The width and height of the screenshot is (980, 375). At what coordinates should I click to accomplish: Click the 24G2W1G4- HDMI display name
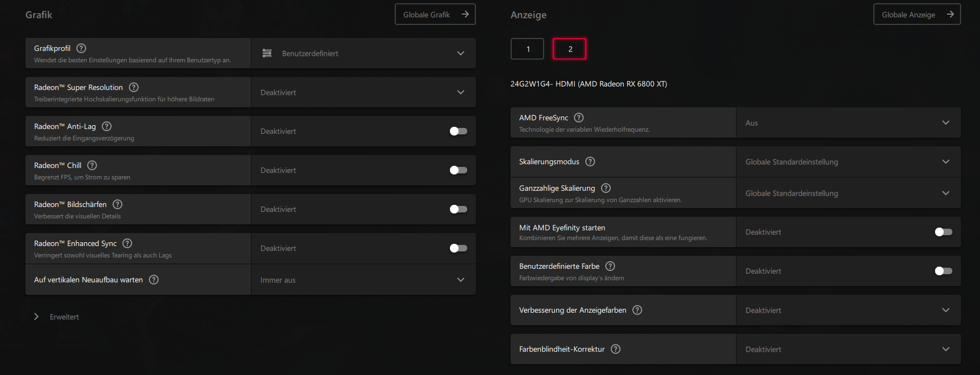(589, 84)
